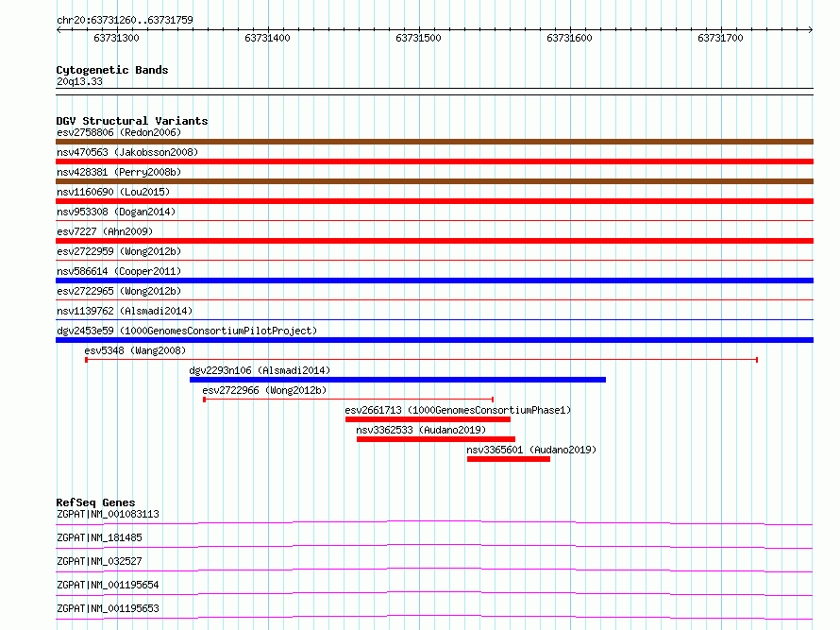
Task: Open variant label nsv586614 (Cooper2011)
Action: click(x=119, y=271)
